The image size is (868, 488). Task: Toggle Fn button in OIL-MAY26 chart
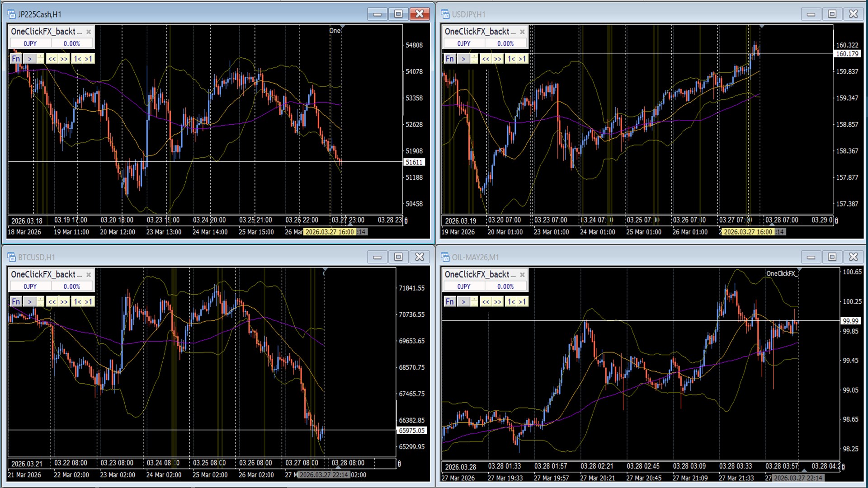click(x=449, y=302)
